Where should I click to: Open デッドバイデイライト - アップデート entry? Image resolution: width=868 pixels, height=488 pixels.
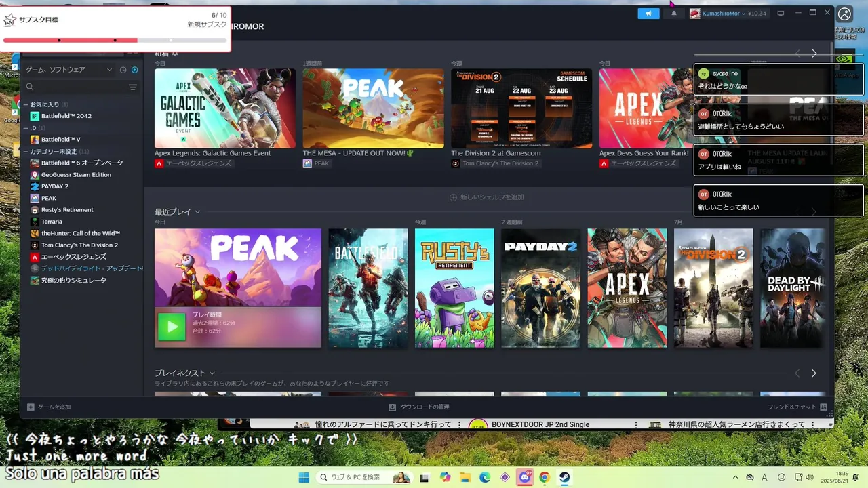point(92,268)
